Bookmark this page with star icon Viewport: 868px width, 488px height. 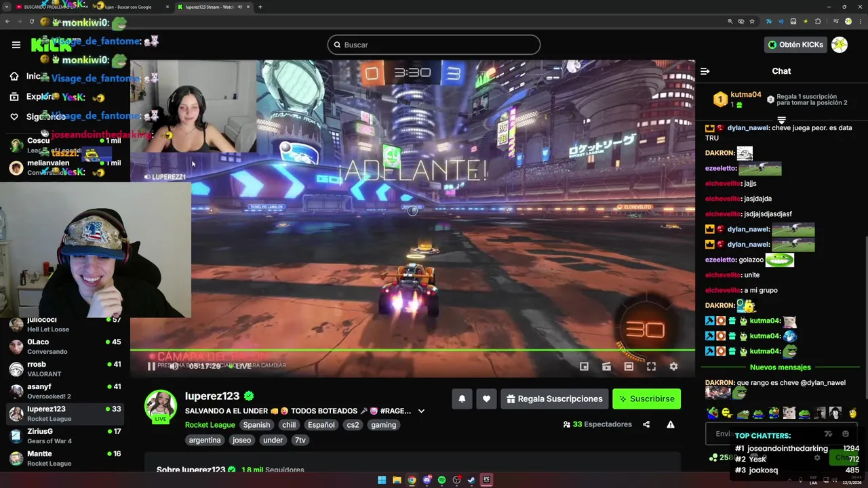(752, 21)
